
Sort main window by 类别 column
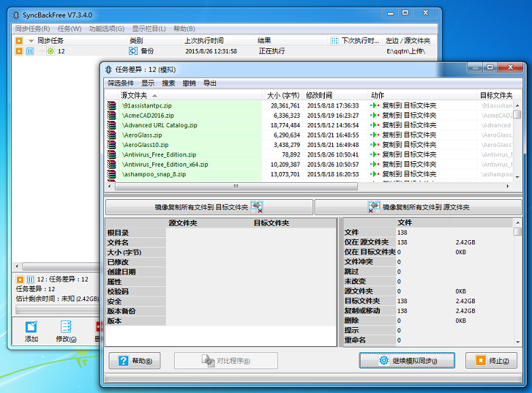(x=136, y=41)
